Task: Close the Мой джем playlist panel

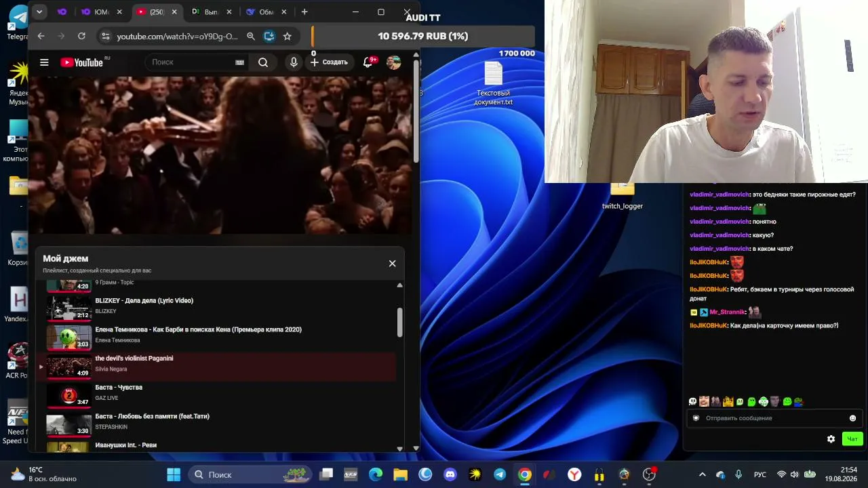Action: click(x=392, y=263)
